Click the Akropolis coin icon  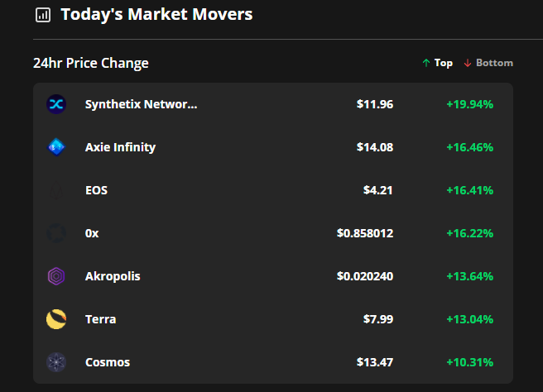click(56, 276)
